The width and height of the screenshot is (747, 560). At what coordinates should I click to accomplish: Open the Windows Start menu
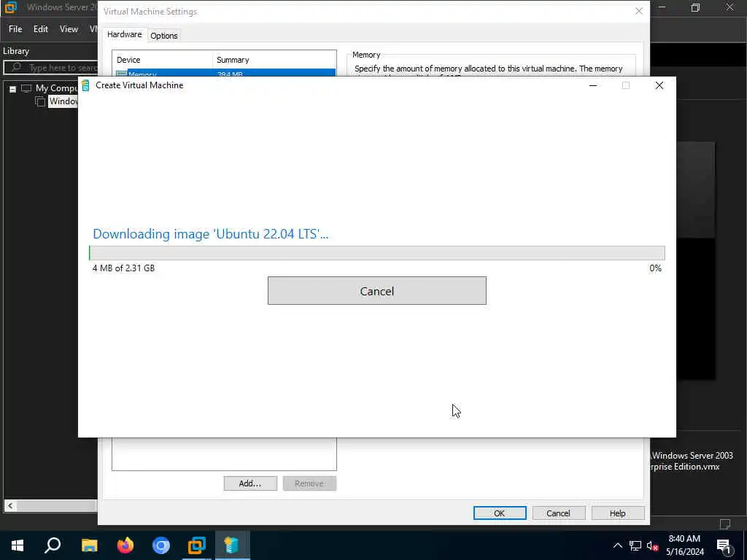(18, 545)
